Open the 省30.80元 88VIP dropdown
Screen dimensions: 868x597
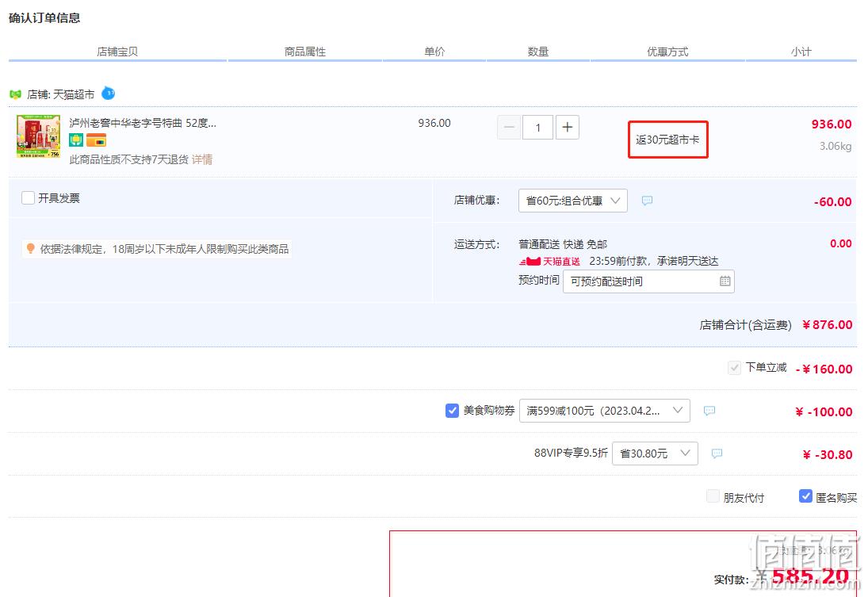[x=655, y=453]
